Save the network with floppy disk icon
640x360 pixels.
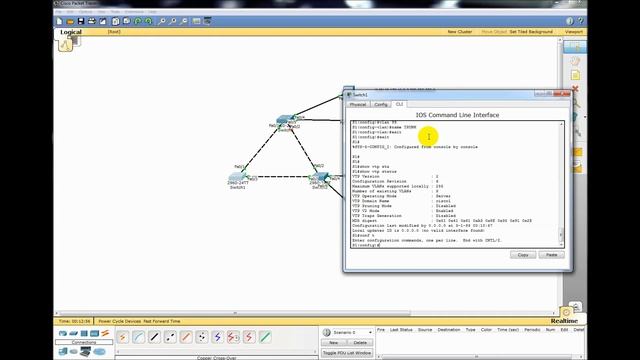(81, 21)
